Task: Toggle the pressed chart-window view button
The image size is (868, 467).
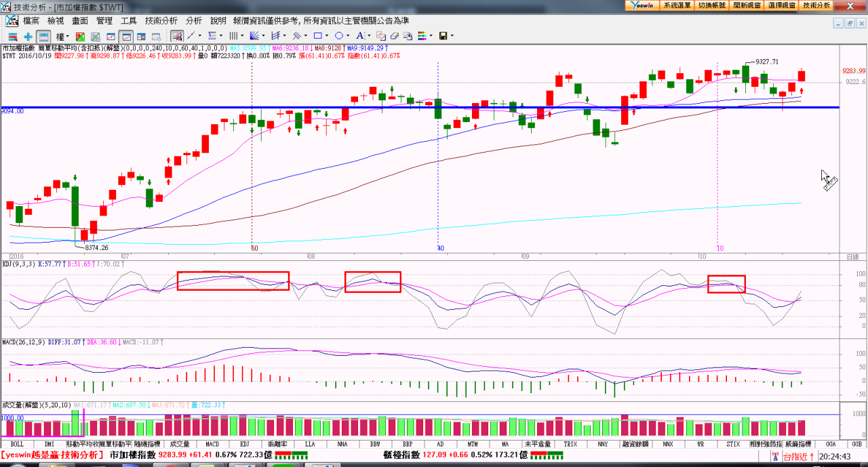Action: [x=126, y=36]
